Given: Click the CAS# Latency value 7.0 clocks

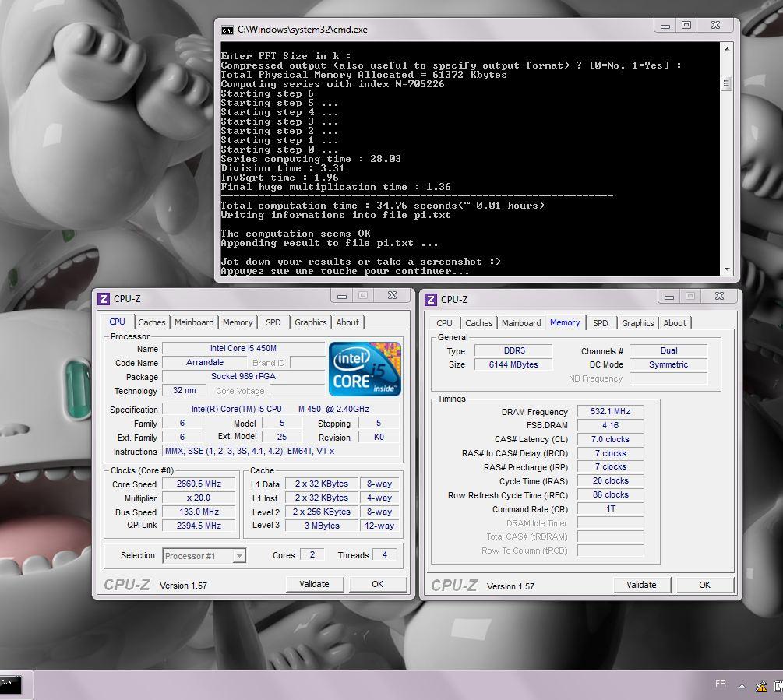Looking at the screenshot, I should (x=610, y=439).
